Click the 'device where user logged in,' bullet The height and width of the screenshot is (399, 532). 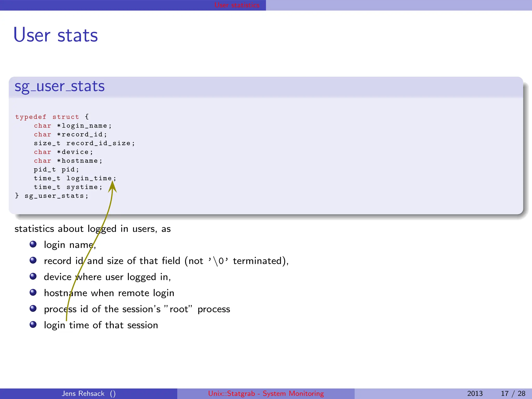[x=107, y=277]
